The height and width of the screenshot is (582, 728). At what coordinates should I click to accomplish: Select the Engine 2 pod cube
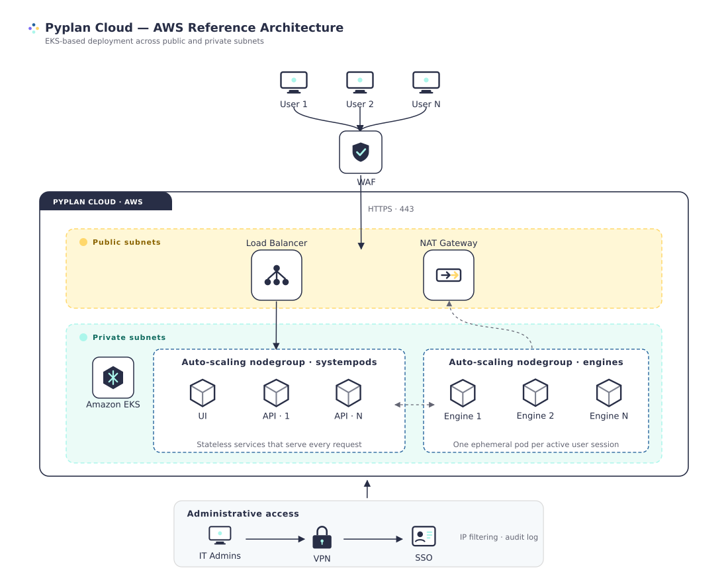tap(535, 393)
